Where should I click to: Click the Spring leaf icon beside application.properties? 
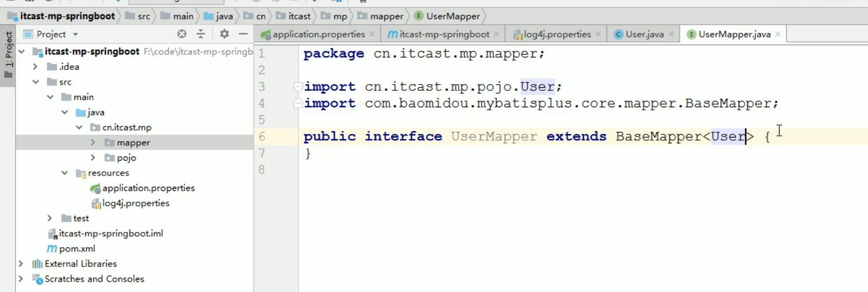pyautogui.click(x=95, y=188)
